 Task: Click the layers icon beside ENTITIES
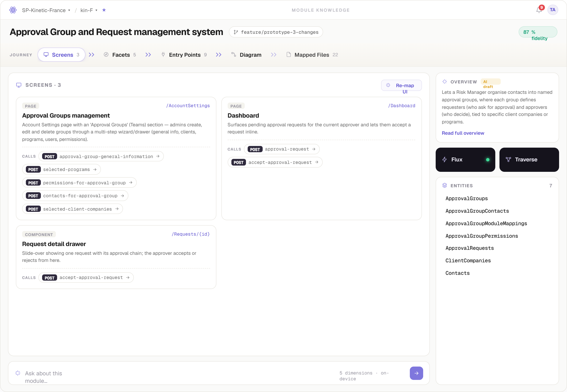444,185
